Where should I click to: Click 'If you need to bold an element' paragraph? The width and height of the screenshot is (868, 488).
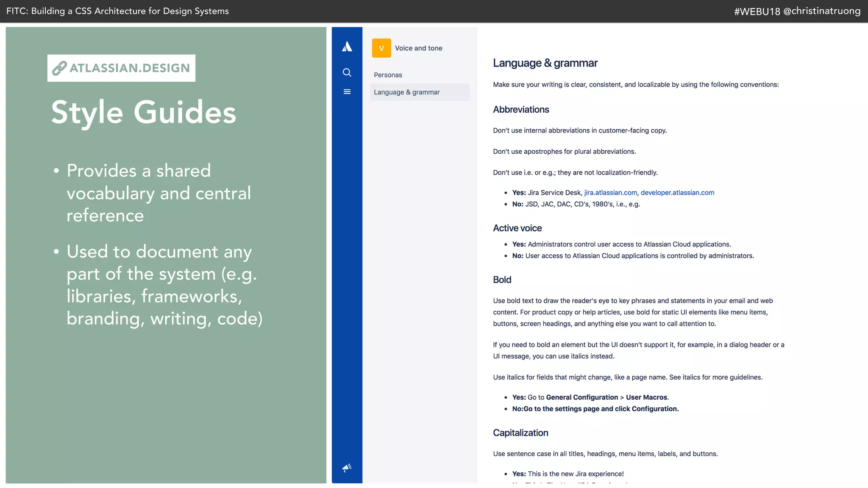(638, 350)
